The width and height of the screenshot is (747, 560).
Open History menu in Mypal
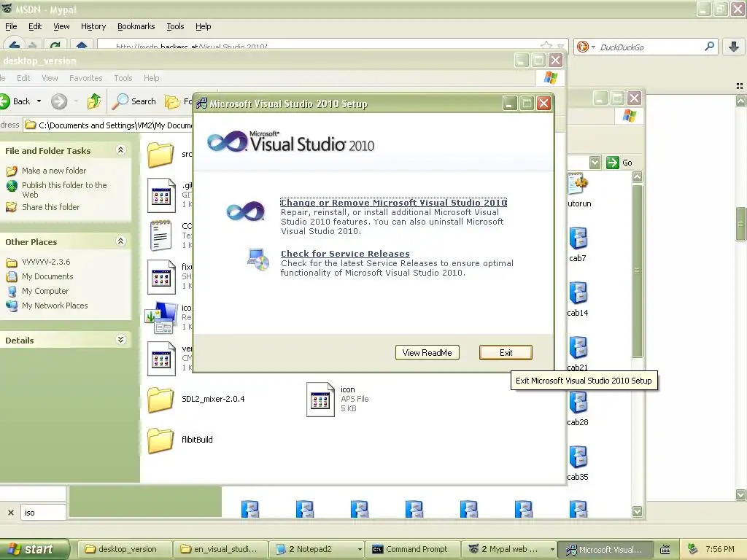coord(93,27)
